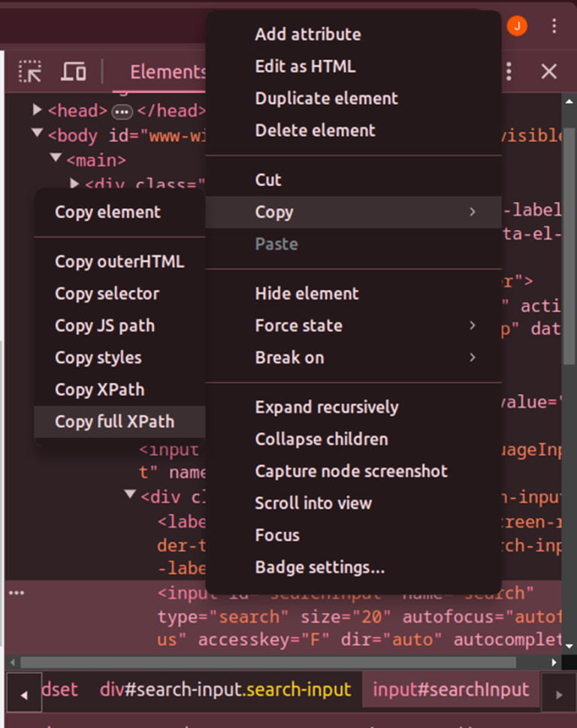Image resolution: width=577 pixels, height=728 pixels.
Task: Expand the Break on submenu
Action: pos(290,358)
